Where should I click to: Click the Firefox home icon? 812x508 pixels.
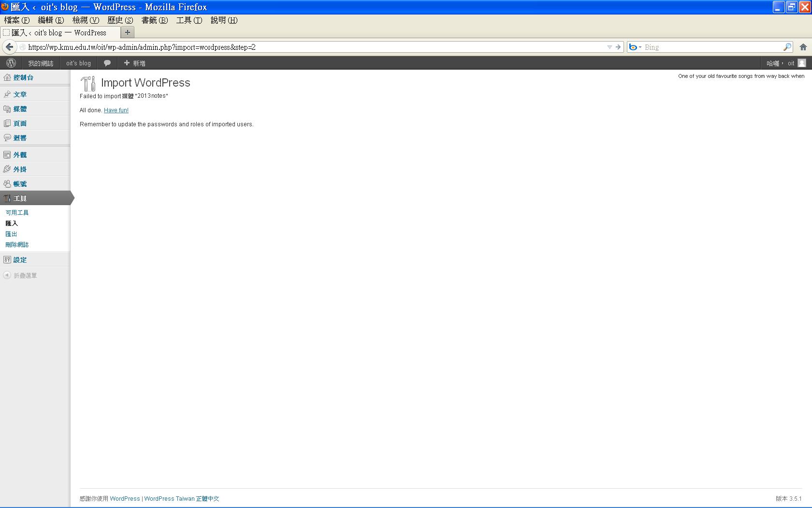click(803, 47)
